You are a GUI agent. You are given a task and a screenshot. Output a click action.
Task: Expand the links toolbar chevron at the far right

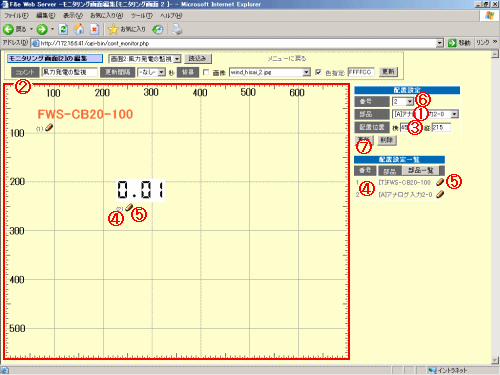(495, 42)
